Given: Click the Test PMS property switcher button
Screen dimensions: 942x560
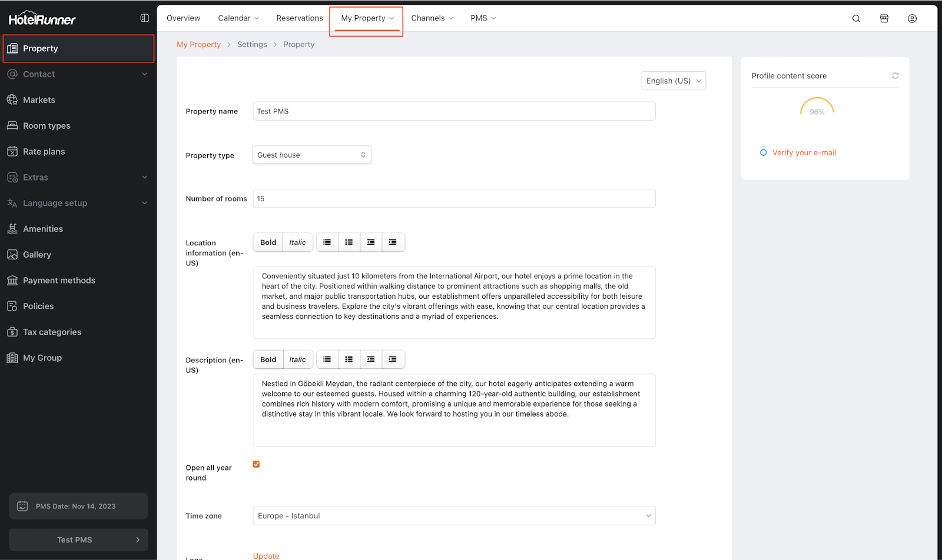Looking at the screenshot, I should [x=78, y=540].
